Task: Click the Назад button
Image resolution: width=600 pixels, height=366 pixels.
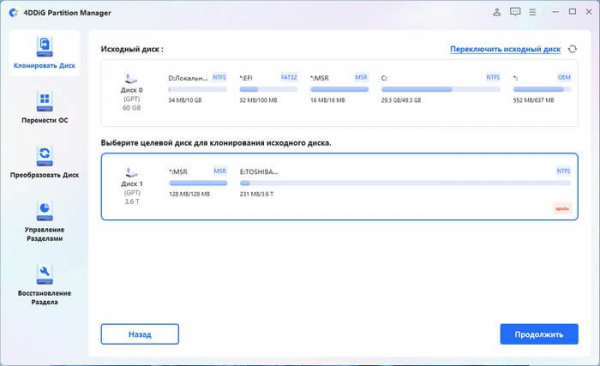Action: 140,334
